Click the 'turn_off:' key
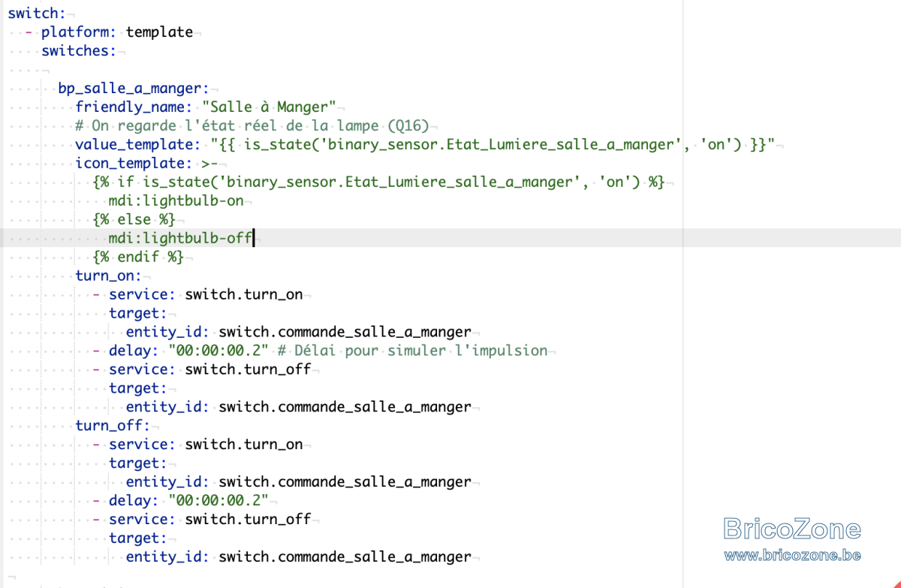The height and width of the screenshot is (588, 901). coord(113,426)
